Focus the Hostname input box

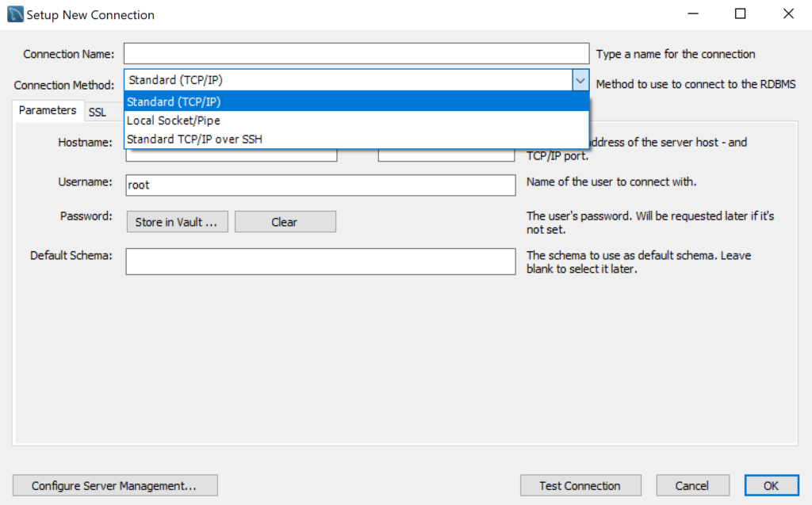point(232,155)
